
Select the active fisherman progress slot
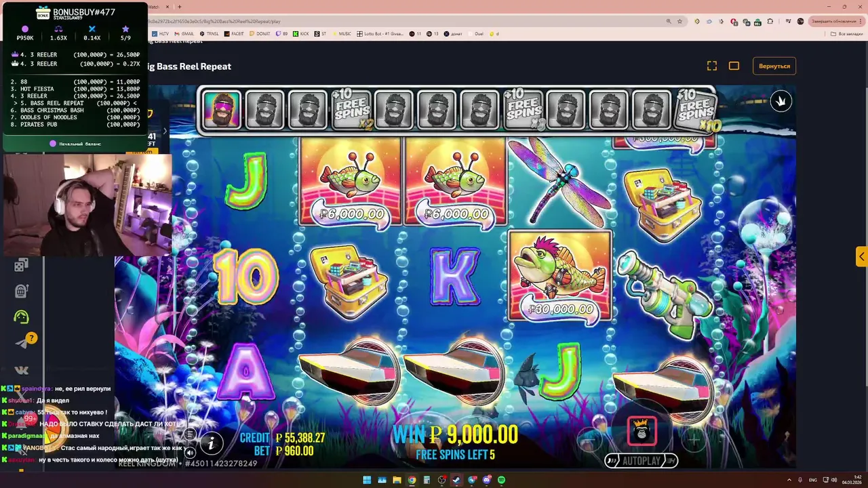(x=222, y=110)
